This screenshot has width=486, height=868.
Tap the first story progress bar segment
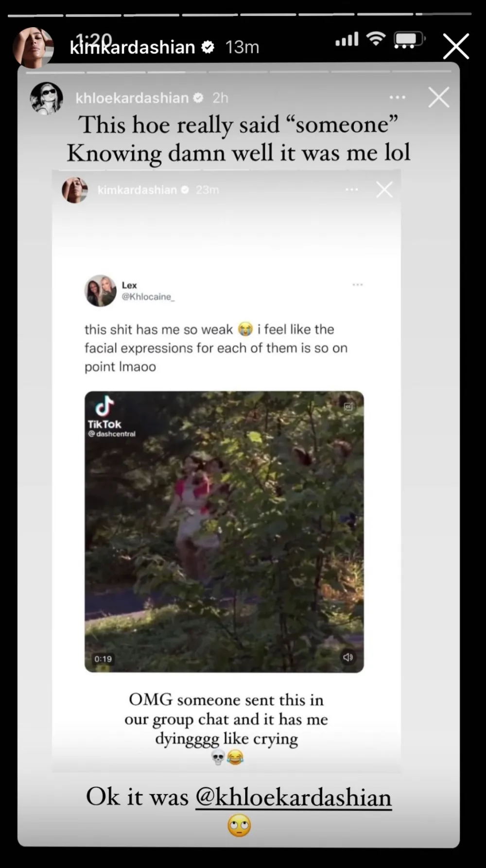click(35, 15)
